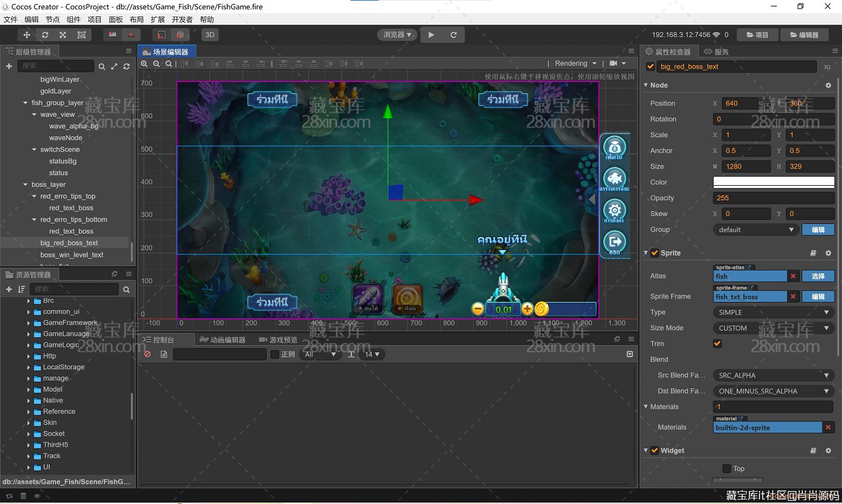Open Widget component gear settings

(x=828, y=451)
